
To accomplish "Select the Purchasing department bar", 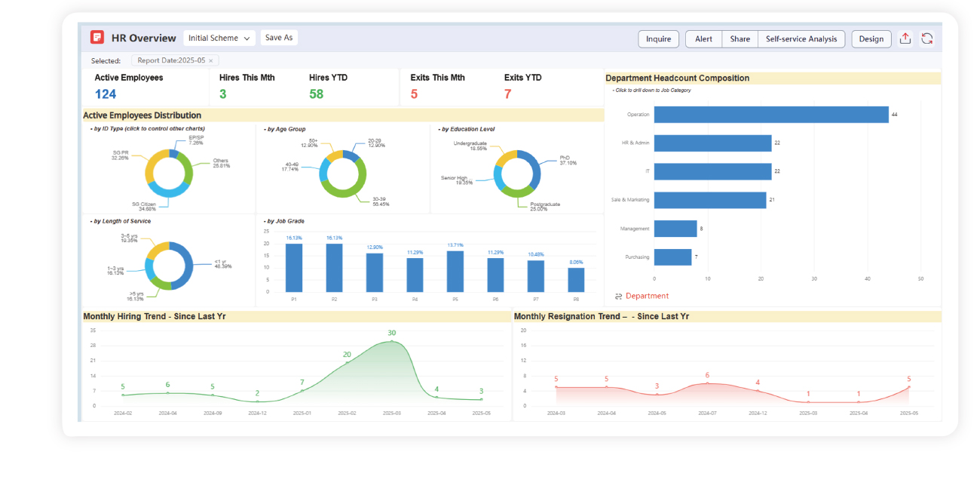I will [x=672, y=257].
